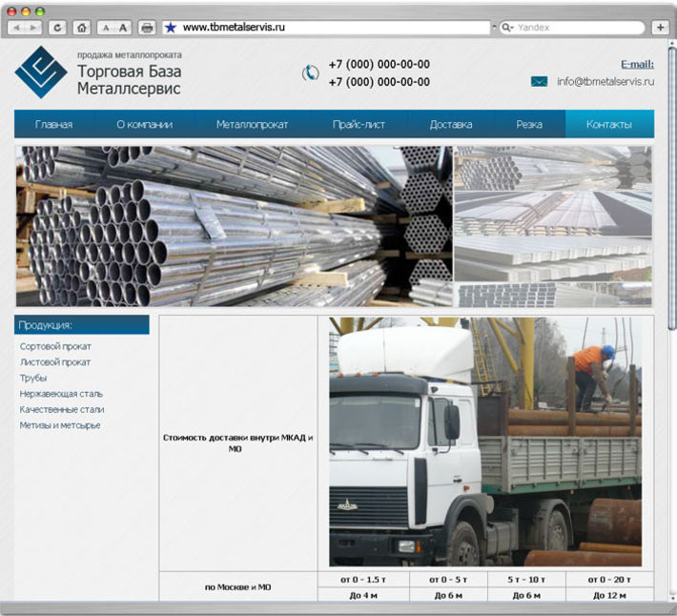Open the Сортовой прокат product link
The image size is (677, 616).
(x=55, y=346)
